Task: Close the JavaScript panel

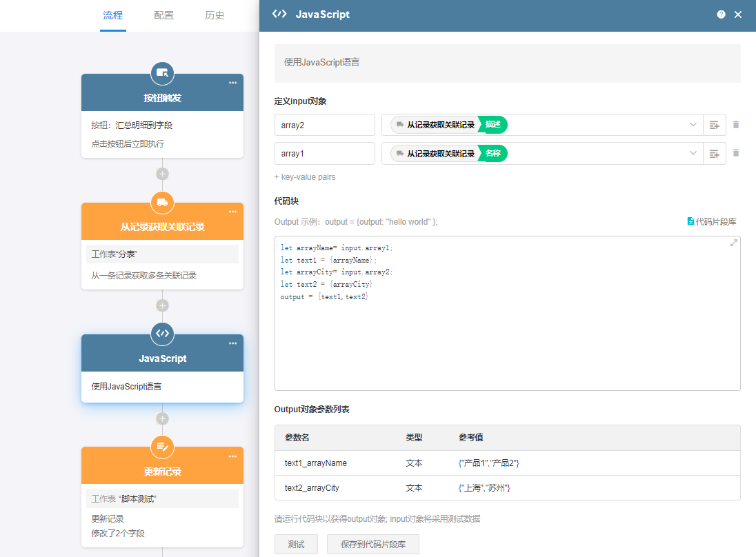Action: [x=738, y=14]
